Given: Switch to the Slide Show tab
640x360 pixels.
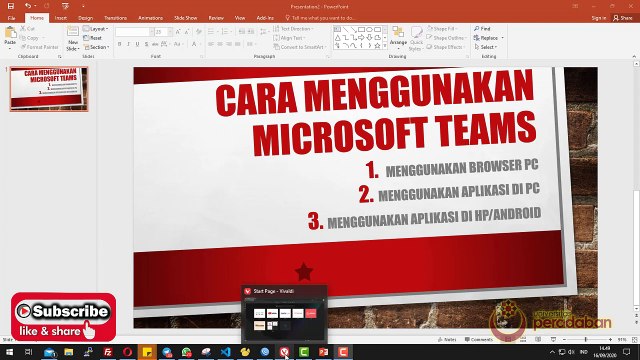Looking at the screenshot, I should (x=186, y=18).
